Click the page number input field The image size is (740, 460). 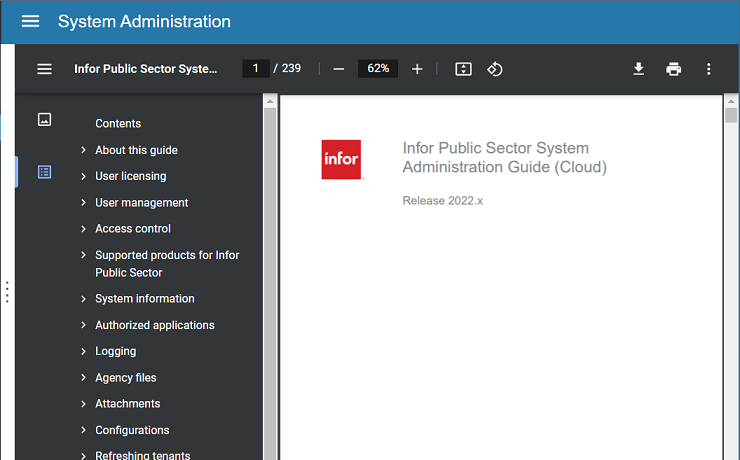256,69
